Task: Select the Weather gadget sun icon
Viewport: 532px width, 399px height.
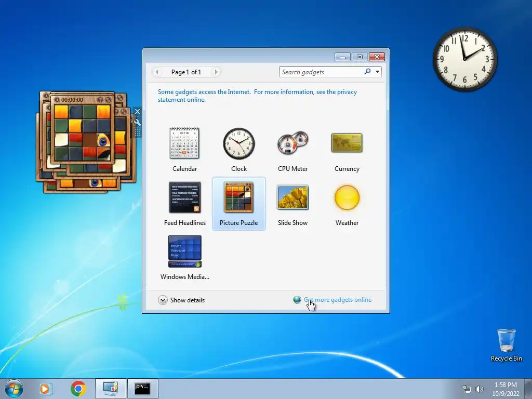Action: [x=347, y=197]
